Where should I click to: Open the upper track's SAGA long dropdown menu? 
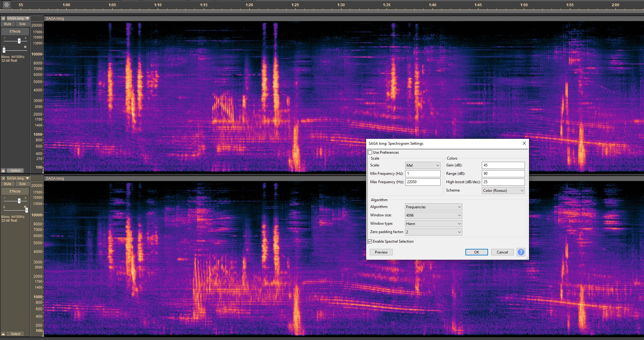(18, 18)
